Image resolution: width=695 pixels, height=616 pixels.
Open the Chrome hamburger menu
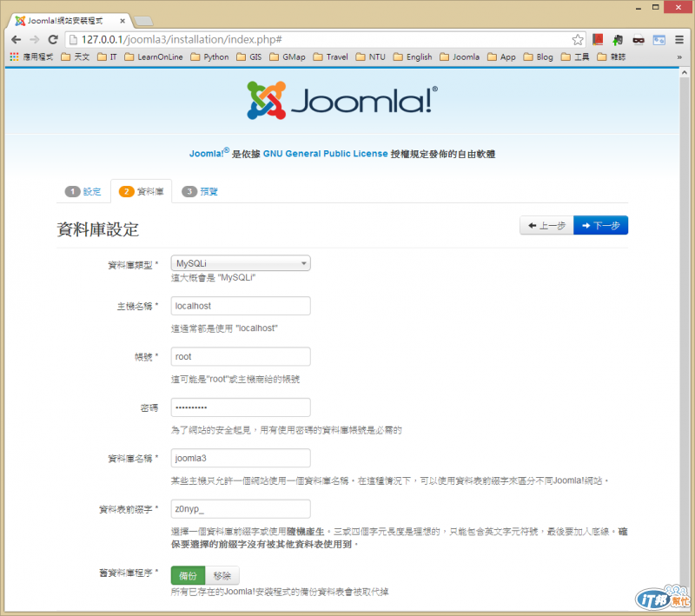pyautogui.click(x=679, y=39)
